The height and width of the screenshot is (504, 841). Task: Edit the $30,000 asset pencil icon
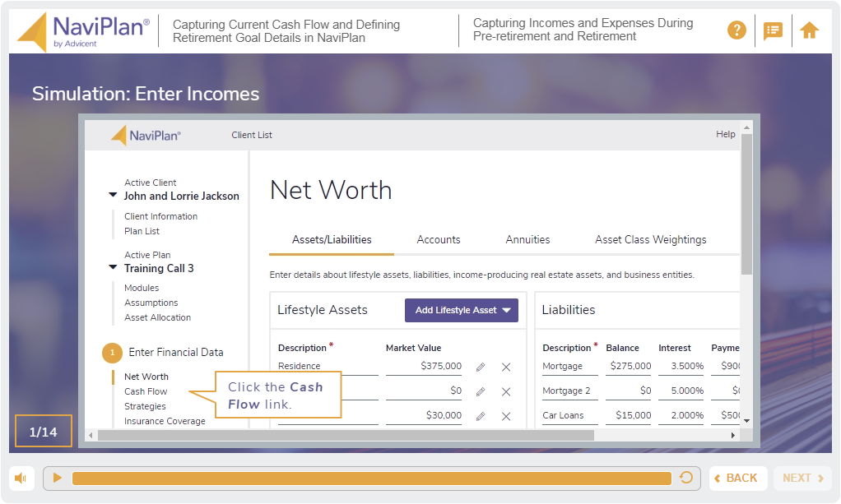pyautogui.click(x=481, y=417)
